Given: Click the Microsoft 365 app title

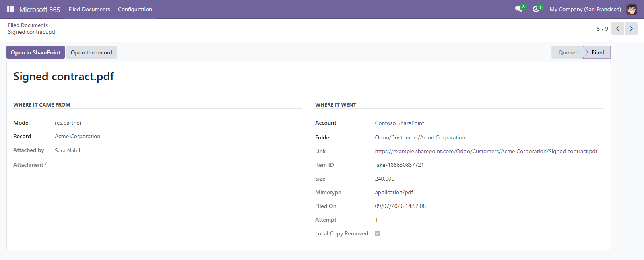Looking at the screenshot, I should tap(39, 9).
